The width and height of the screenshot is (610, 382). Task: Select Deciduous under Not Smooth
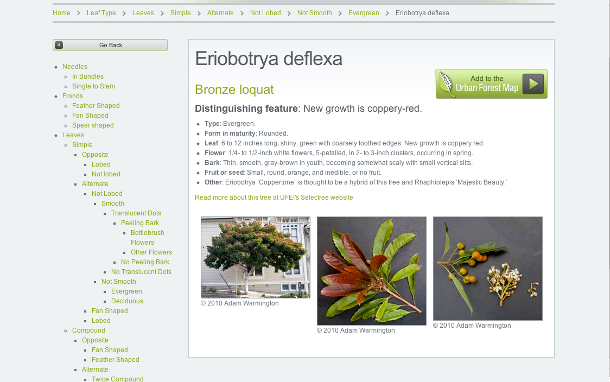click(127, 301)
